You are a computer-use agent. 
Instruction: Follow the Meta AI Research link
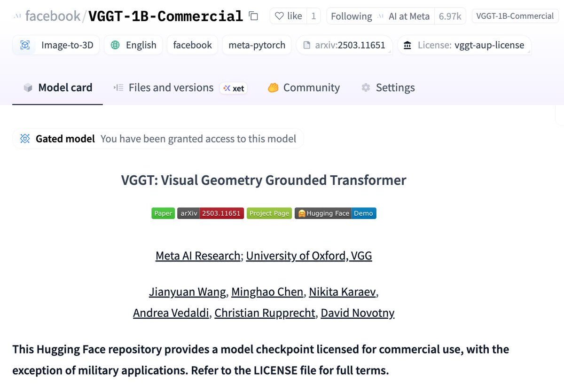(x=198, y=256)
